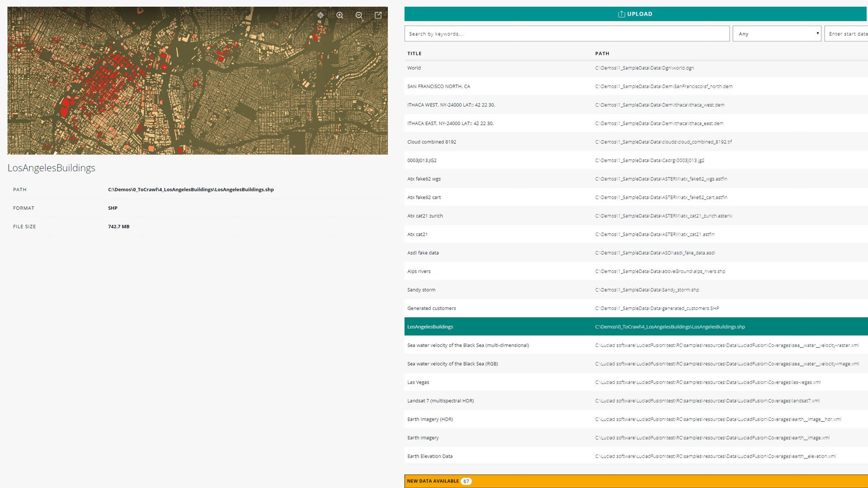This screenshot has width=868, height=488.
Task: Open the Cloud combined 8192 row
Action: tap(432, 142)
